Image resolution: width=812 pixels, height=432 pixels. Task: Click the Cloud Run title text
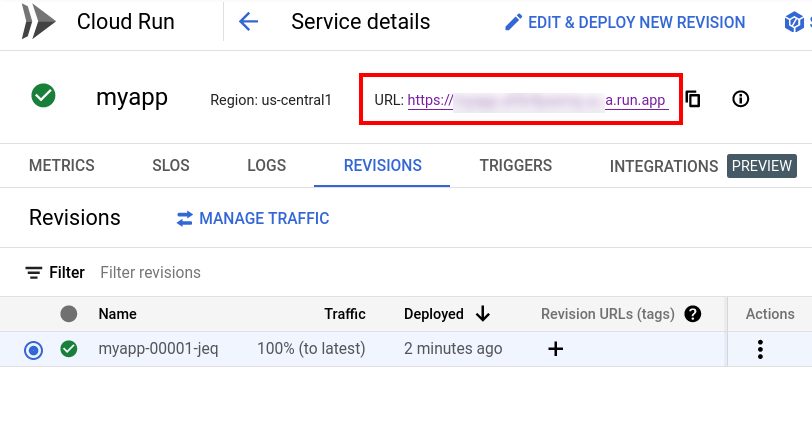coord(126,22)
